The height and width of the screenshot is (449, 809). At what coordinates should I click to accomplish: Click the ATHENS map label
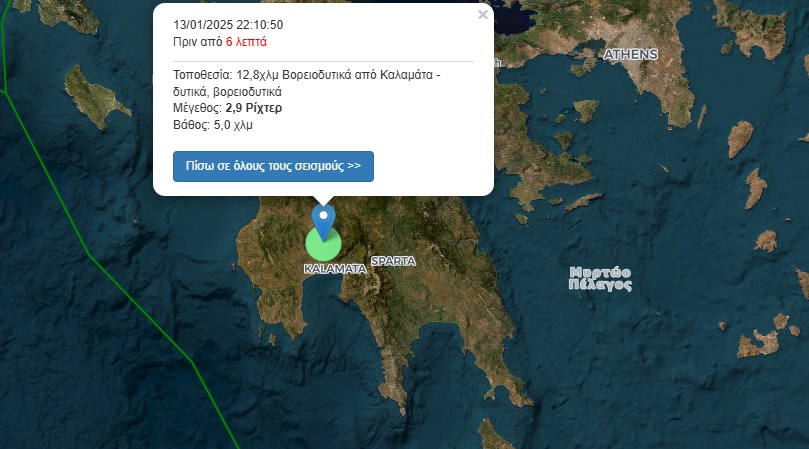(x=630, y=54)
